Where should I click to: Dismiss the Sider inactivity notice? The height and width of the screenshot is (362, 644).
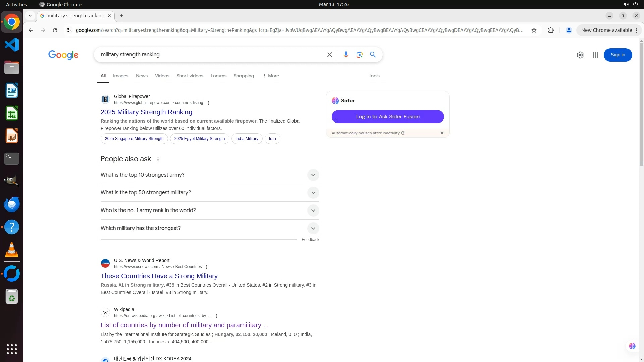click(442, 133)
